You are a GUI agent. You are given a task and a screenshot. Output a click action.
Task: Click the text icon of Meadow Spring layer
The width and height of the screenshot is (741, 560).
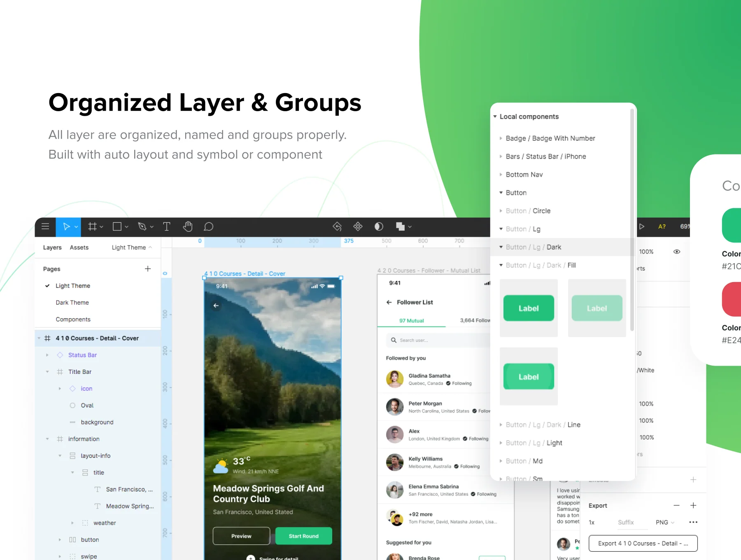point(98,506)
